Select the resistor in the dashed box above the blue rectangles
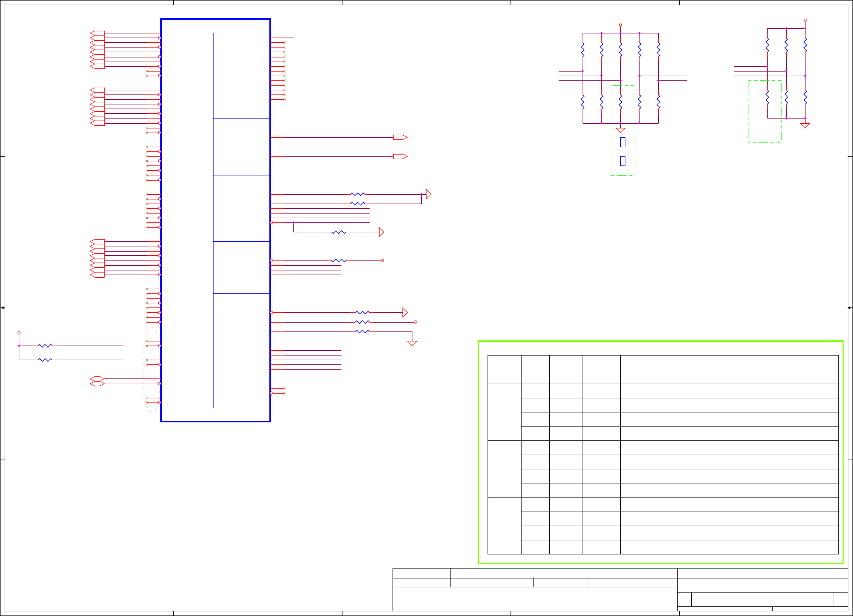 point(621,102)
